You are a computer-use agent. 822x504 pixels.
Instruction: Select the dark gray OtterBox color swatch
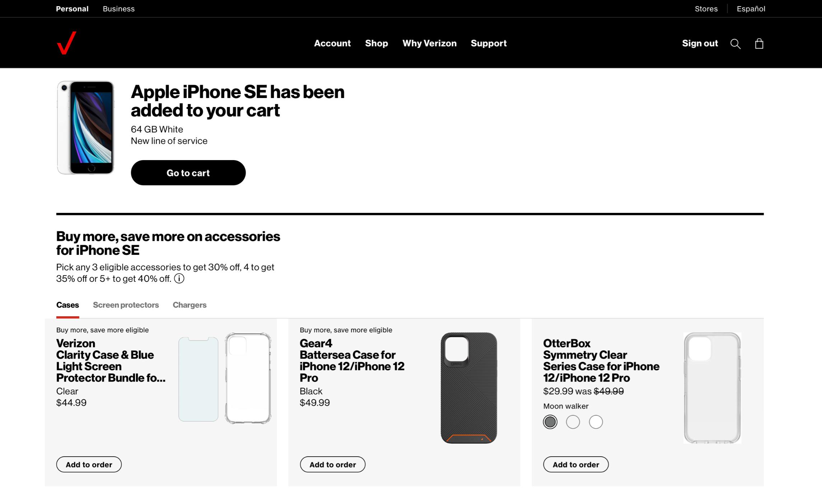pyautogui.click(x=550, y=422)
